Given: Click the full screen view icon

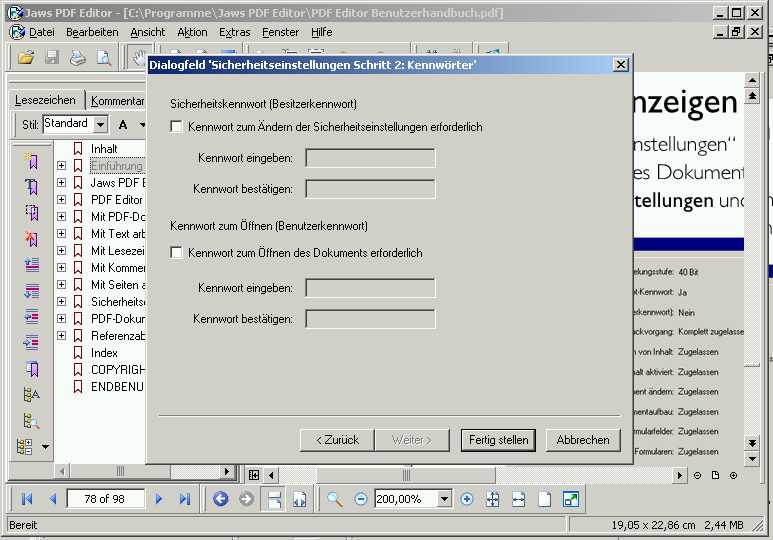Looking at the screenshot, I should [570, 499].
